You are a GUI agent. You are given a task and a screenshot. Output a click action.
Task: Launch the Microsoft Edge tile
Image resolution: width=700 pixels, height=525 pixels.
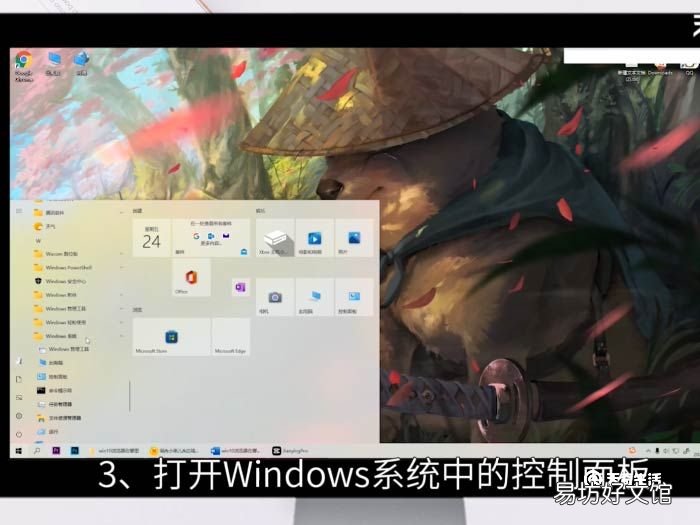[x=231, y=337]
